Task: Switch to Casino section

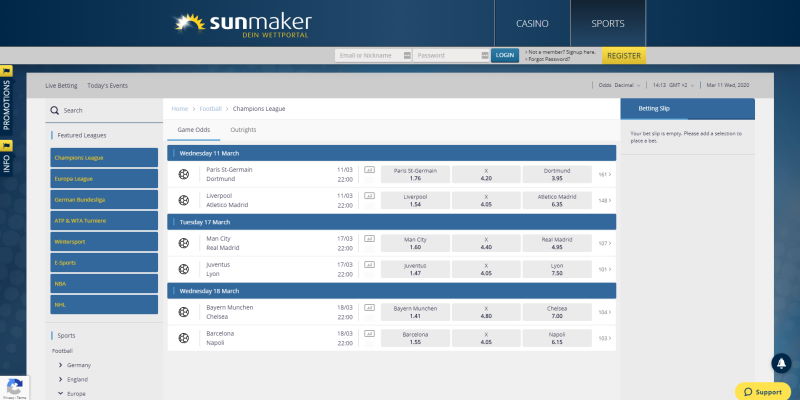Action: (x=532, y=23)
